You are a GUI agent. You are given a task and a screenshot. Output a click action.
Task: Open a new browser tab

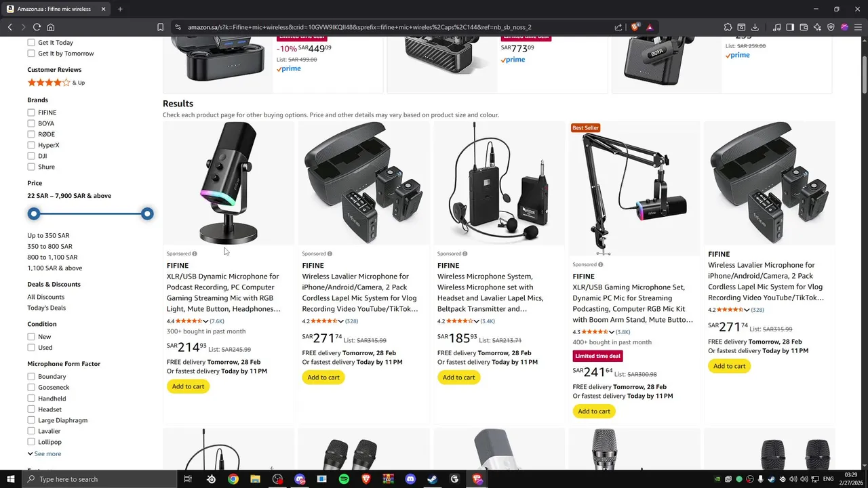tap(120, 9)
